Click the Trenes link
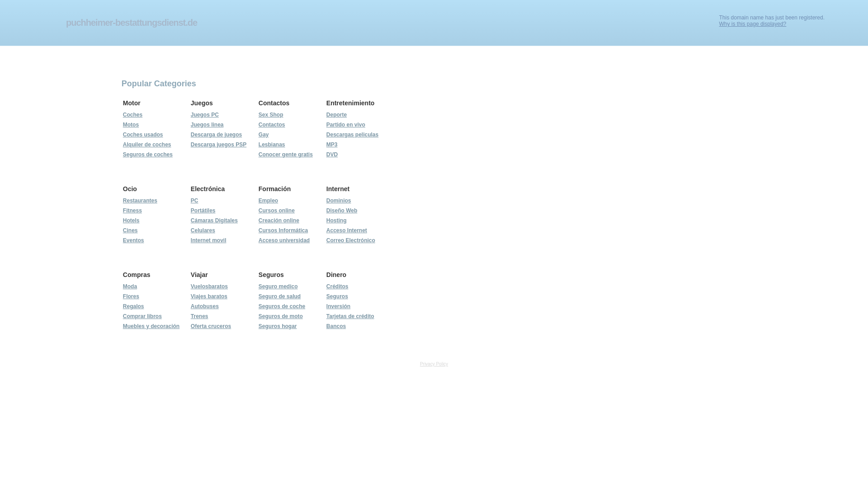The image size is (868, 488). (x=199, y=316)
